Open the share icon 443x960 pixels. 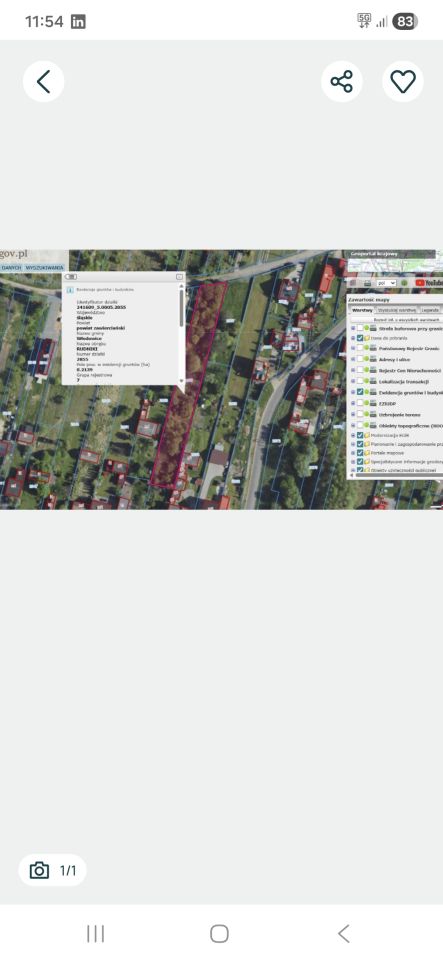341,81
